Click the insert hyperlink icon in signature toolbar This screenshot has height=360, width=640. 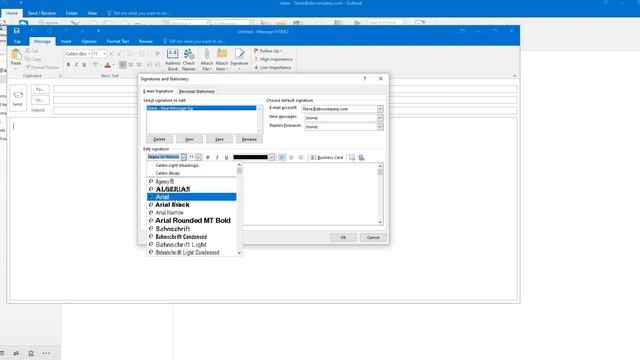(x=362, y=157)
